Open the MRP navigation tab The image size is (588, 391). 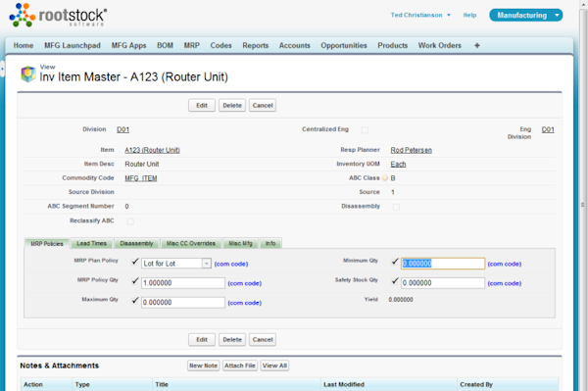tap(192, 45)
